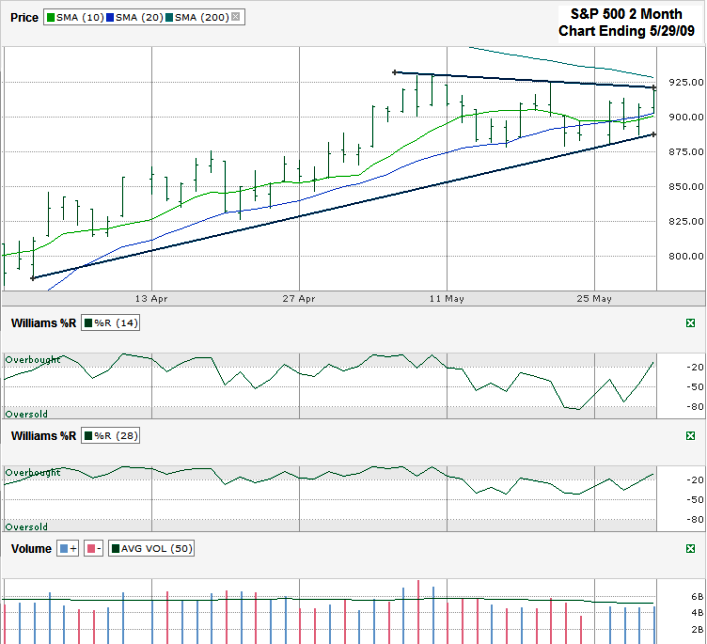Select the %R (28) indicator legend
This screenshot has width=707, height=644.
(110, 436)
